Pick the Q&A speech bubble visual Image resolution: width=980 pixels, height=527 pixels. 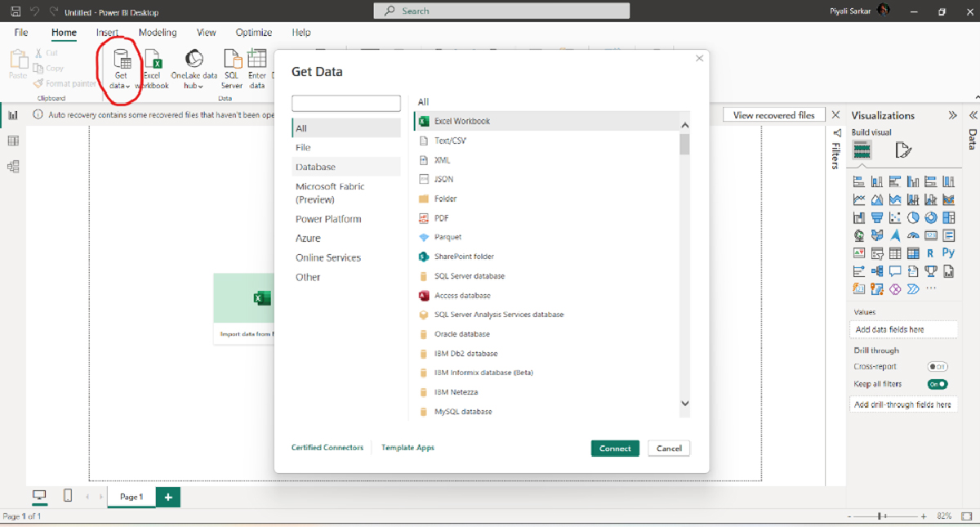click(x=895, y=271)
